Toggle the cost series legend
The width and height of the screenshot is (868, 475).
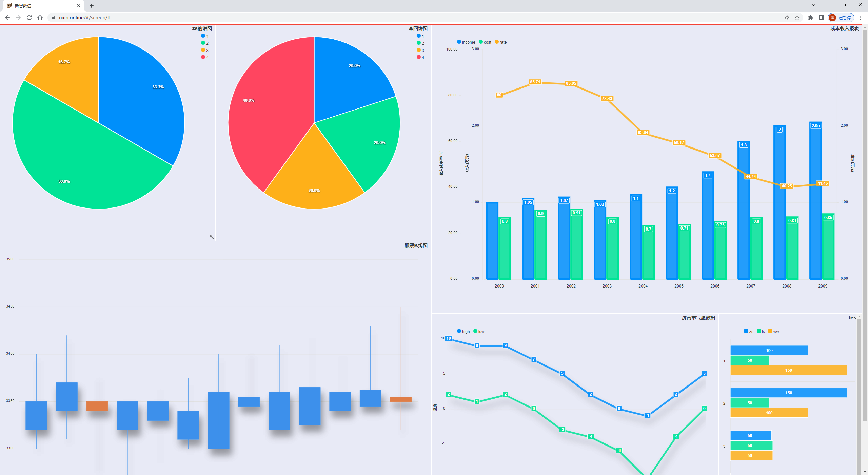click(485, 42)
